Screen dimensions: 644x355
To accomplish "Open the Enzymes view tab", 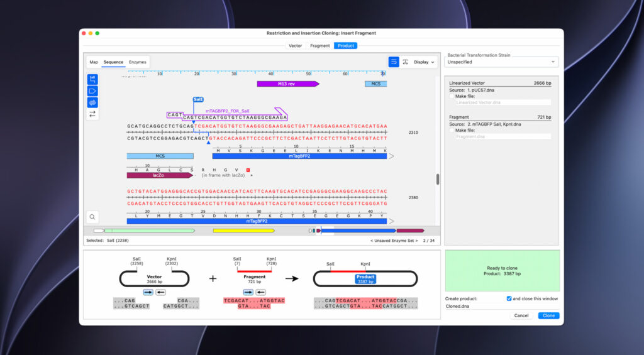I will tap(138, 62).
